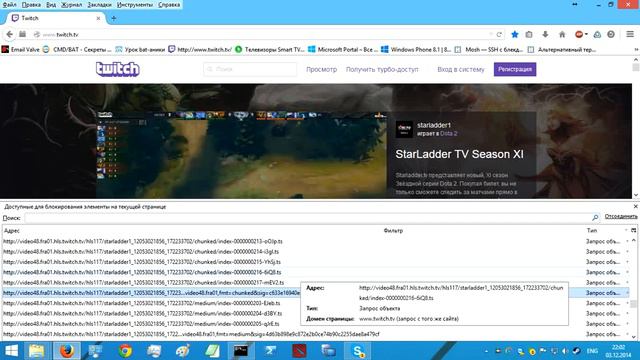Image resolution: width=640 pixels, height=360 pixels.
Task: Select the Twitch browser tab
Action: pos(56,18)
